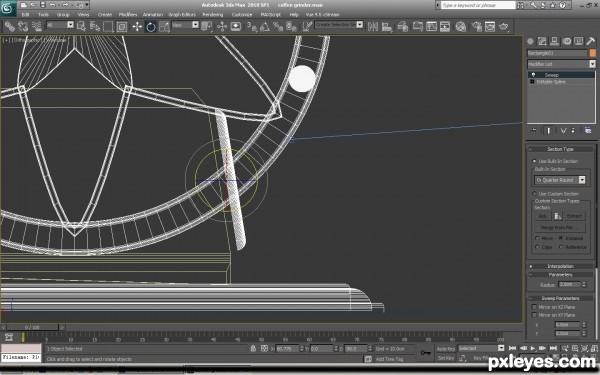Activate the Select and Scale tool
This screenshot has width=600, height=375.
pos(164,26)
